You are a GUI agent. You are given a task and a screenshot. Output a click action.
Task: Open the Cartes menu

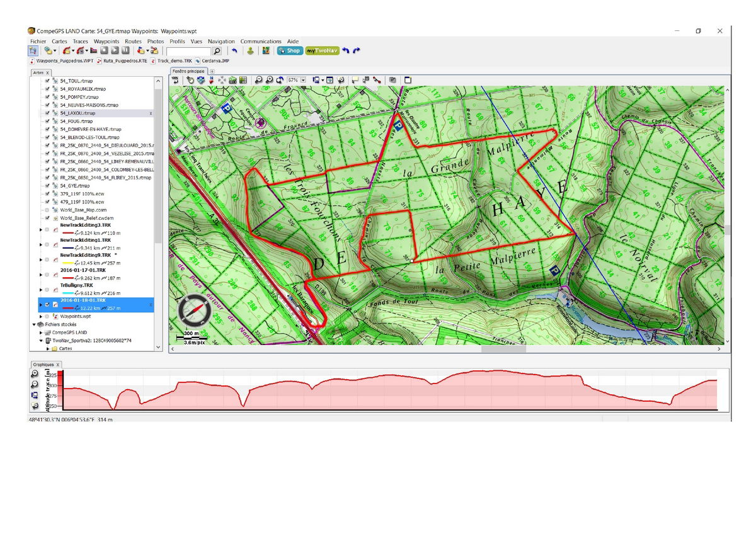coord(59,42)
